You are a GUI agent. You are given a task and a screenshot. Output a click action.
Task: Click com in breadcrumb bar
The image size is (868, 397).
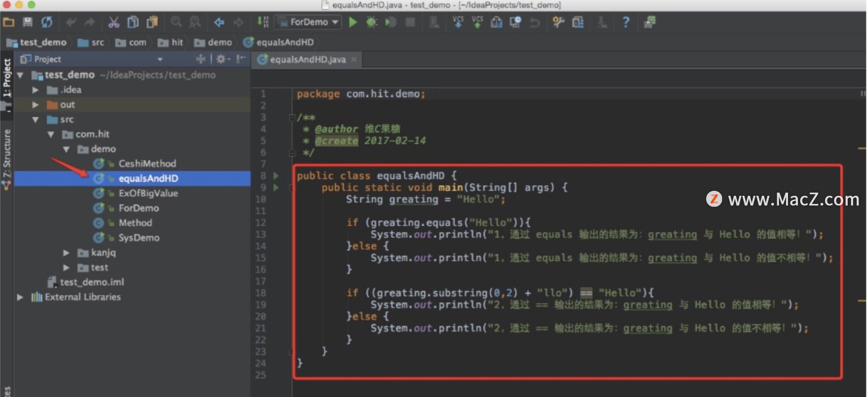coord(131,43)
